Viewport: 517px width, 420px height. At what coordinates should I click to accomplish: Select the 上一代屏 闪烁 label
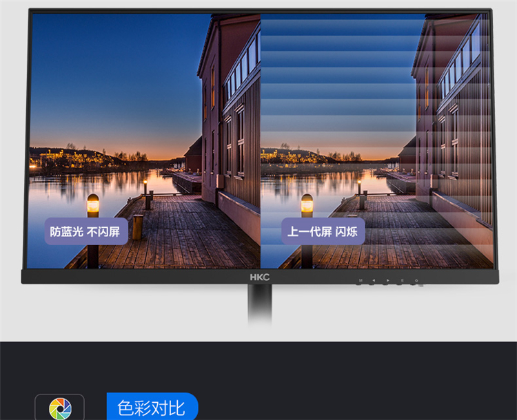click(x=323, y=231)
